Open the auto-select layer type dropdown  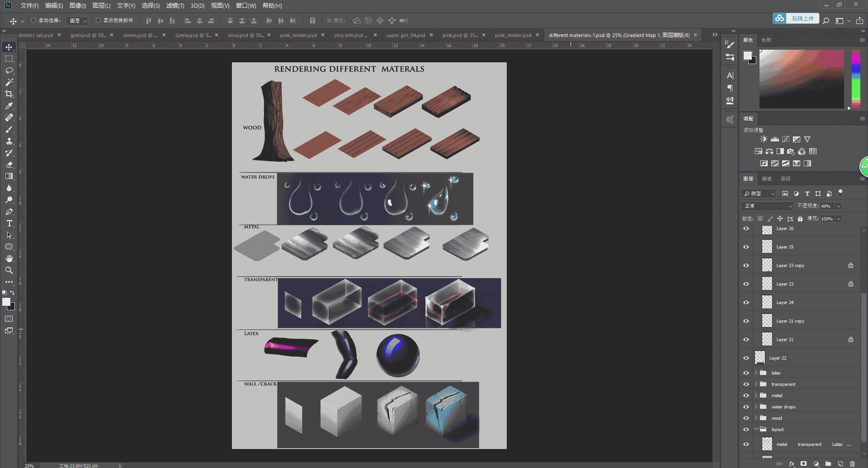click(77, 21)
